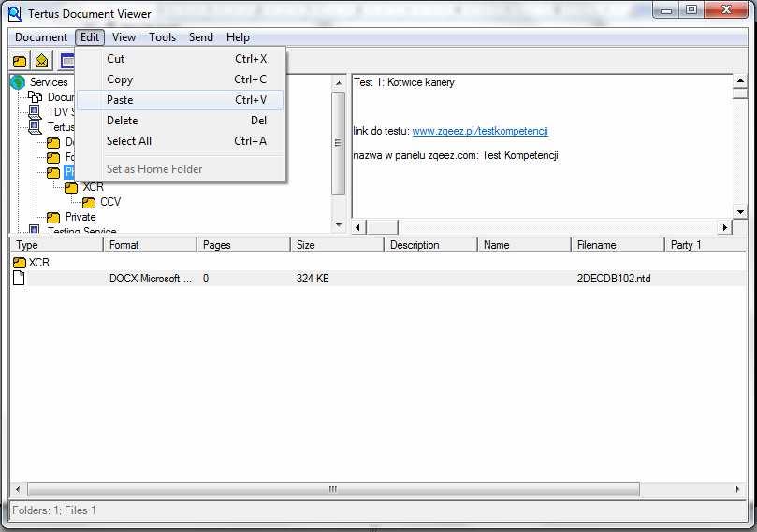This screenshot has height=532, width=757.
Task: Sort by the Party 1 column header
Action: tap(706, 245)
